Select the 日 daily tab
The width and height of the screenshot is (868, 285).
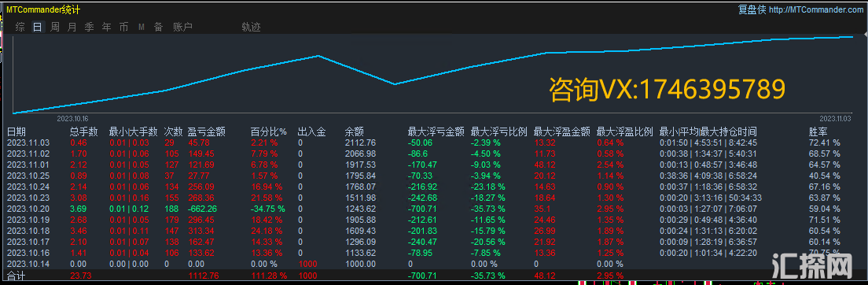(x=38, y=27)
